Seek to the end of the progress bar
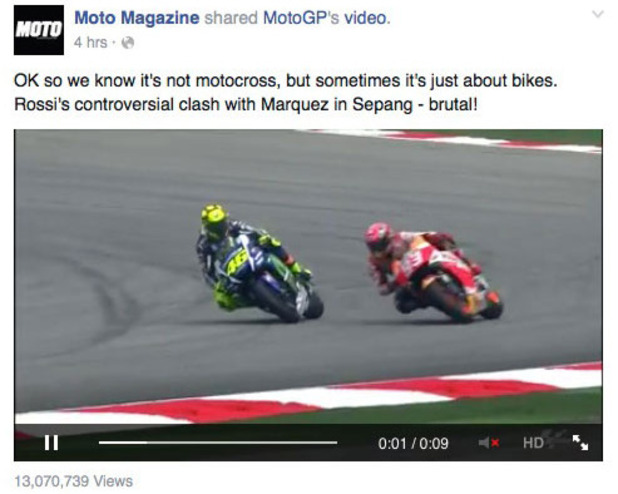 pyautogui.click(x=336, y=442)
